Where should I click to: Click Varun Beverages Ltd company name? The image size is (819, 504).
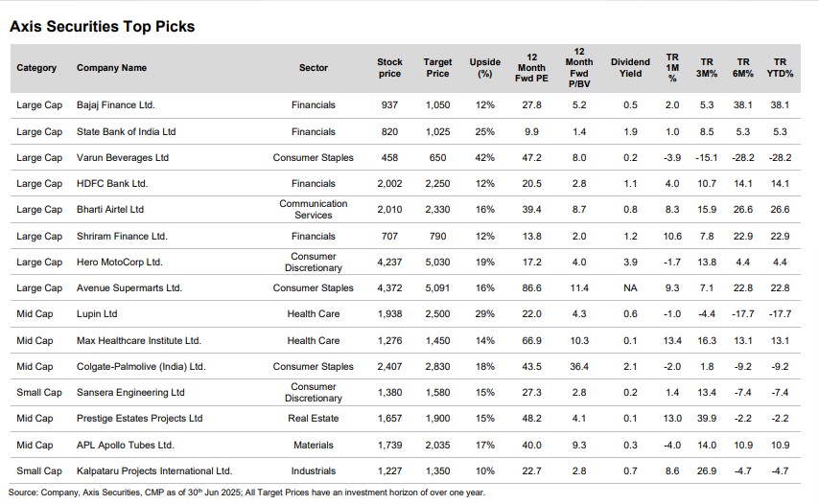coord(122,157)
